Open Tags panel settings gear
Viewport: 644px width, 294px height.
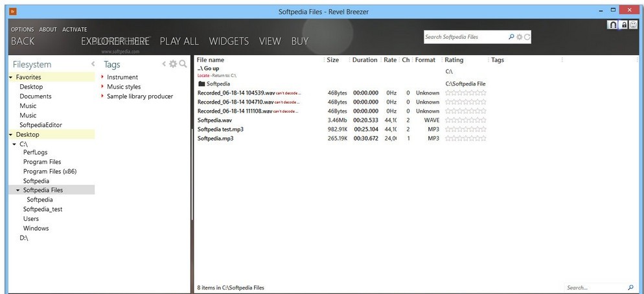click(173, 64)
